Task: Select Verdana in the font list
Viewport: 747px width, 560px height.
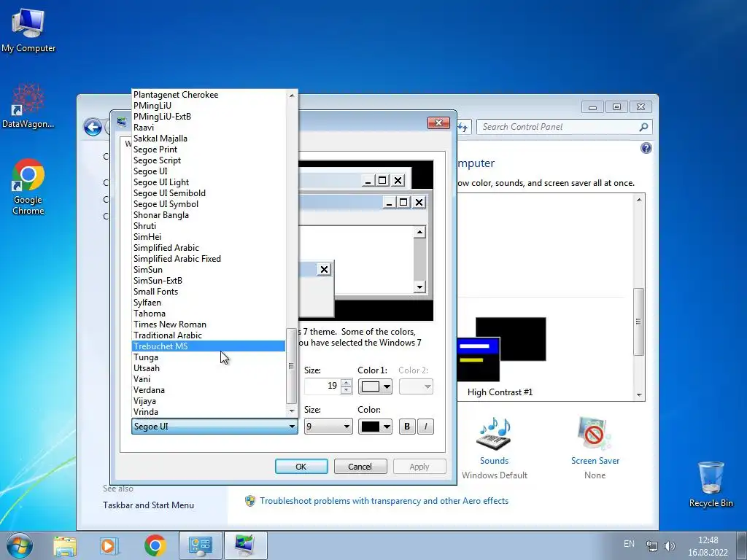Action: click(x=208, y=390)
